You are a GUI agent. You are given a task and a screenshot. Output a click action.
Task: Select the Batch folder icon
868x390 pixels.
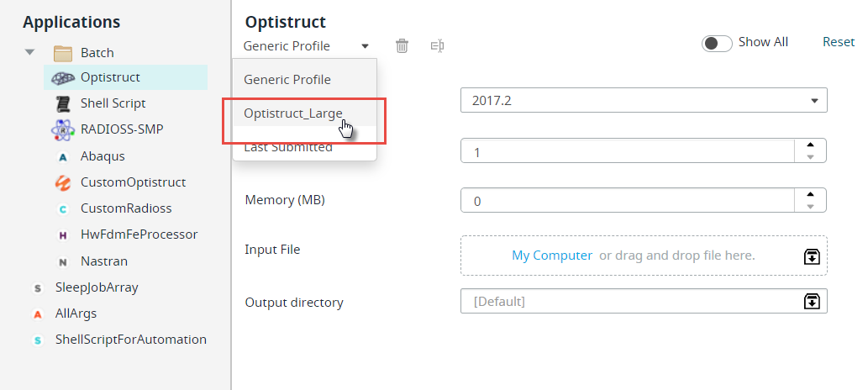63,53
